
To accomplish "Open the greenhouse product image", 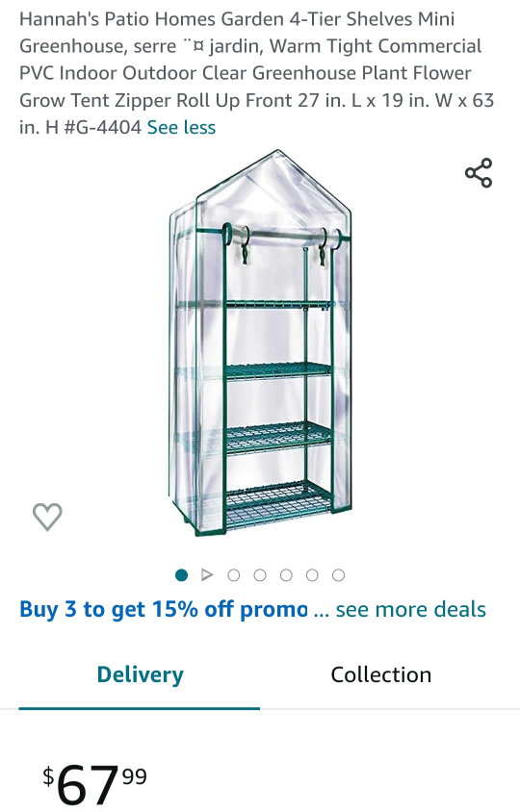I will click(260, 343).
